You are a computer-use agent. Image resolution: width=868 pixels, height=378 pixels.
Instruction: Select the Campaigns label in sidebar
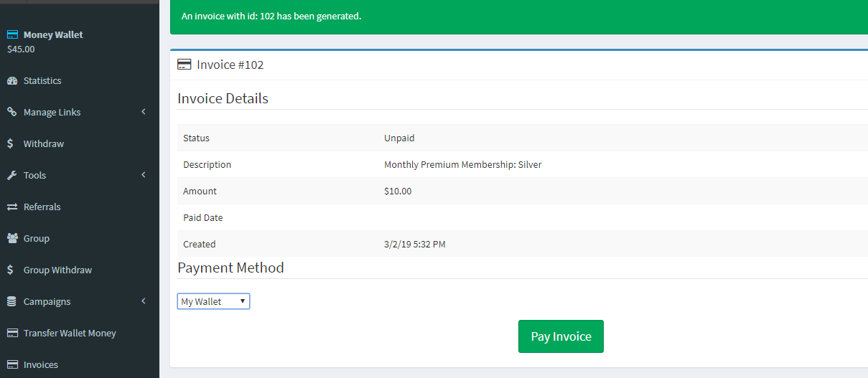click(x=47, y=301)
